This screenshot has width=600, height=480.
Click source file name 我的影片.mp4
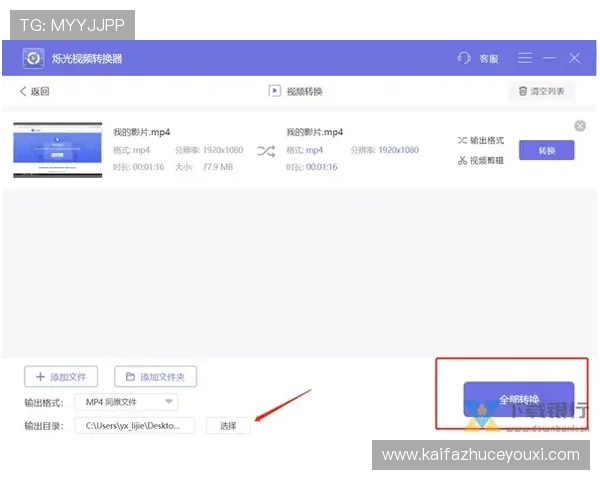point(142,132)
